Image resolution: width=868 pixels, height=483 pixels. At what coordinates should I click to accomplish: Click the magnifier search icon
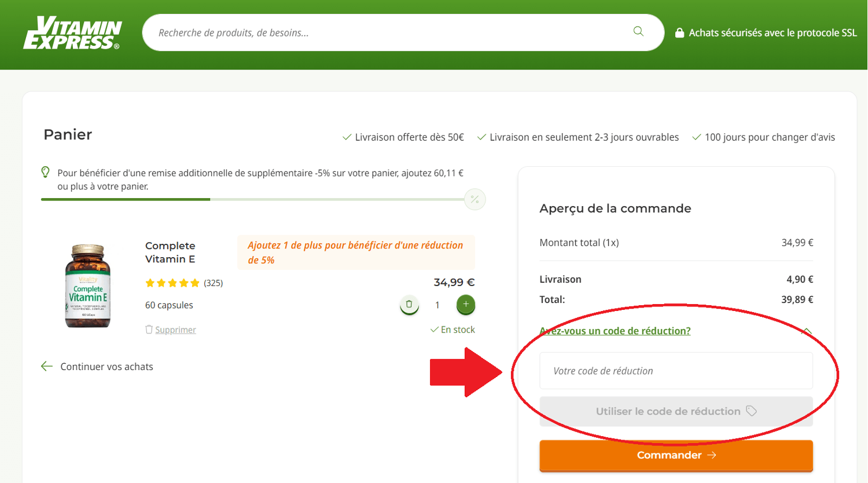click(x=638, y=31)
